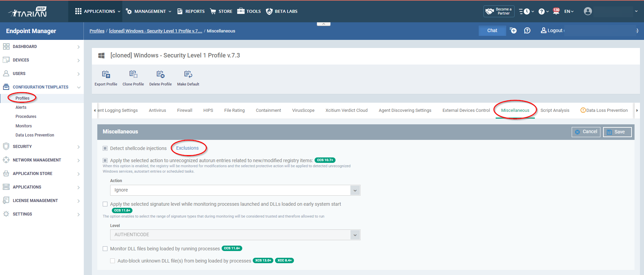Image resolution: width=644 pixels, height=275 pixels.
Task: Open the shellcode Exclusions link
Action: pos(188,148)
